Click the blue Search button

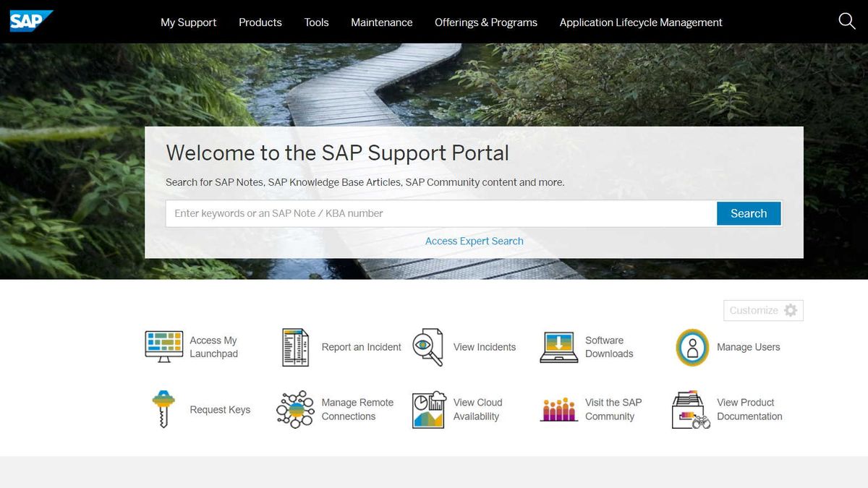pyautogui.click(x=749, y=213)
